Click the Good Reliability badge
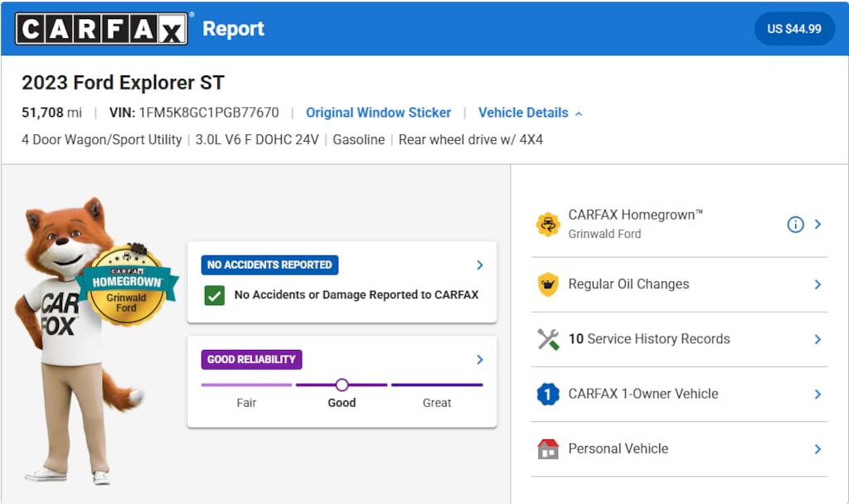This screenshot has width=849, height=504. [x=251, y=360]
